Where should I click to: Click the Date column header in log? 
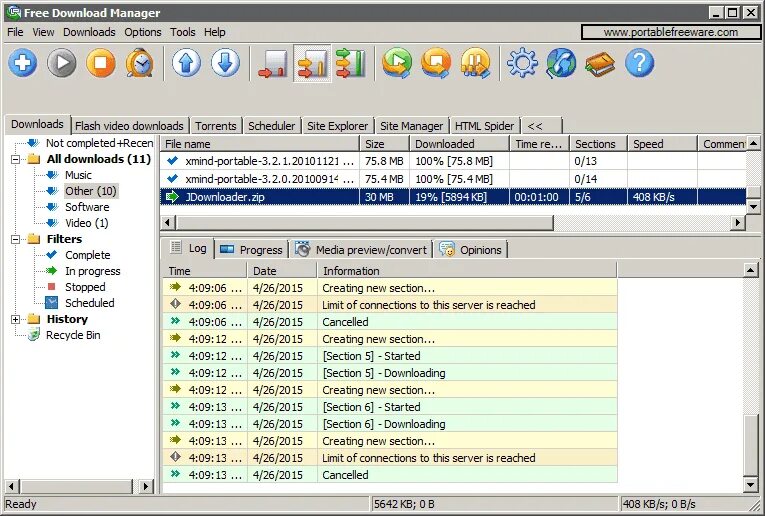tap(282, 271)
